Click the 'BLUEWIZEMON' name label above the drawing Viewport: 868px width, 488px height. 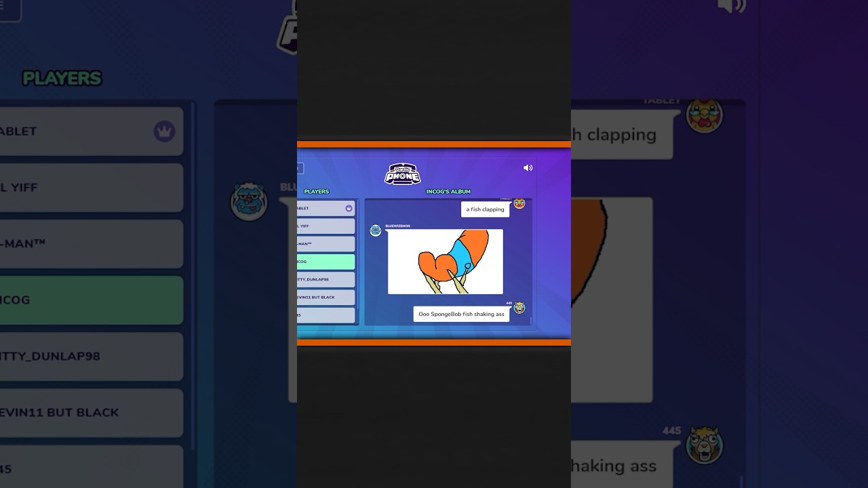[397, 226]
